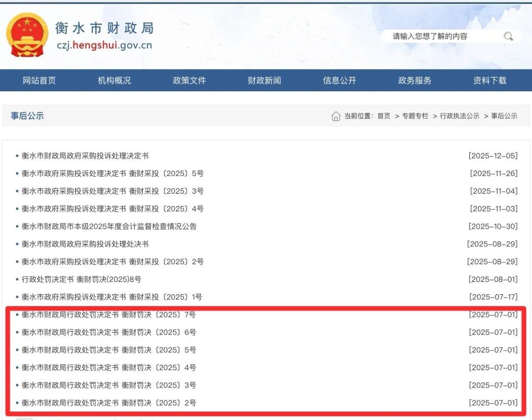This screenshot has height=420, width=532.
Task: Open 专题专栏 from the breadcrumb trail
Action: (415, 116)
